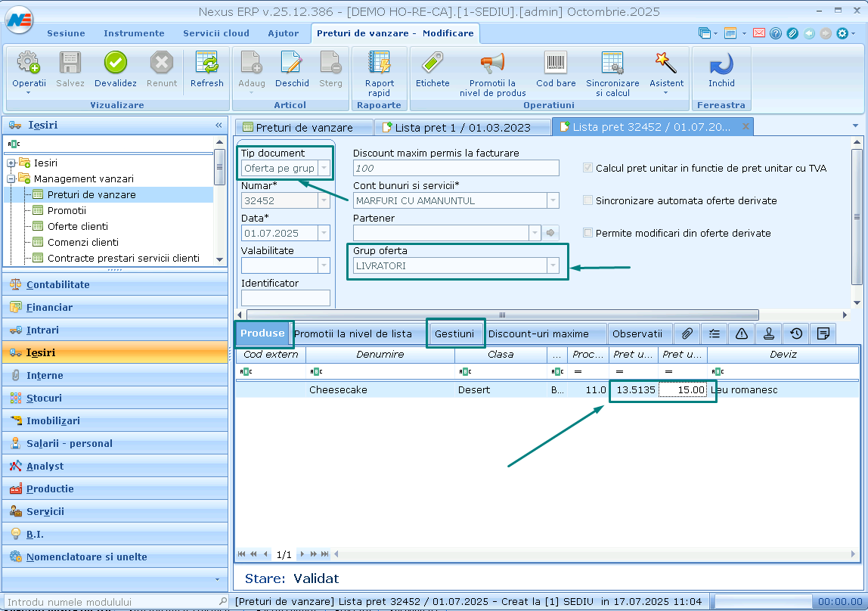Expand the Iesiri tree node
Viewport: 868px width, 611px height.
pos(11,163)
